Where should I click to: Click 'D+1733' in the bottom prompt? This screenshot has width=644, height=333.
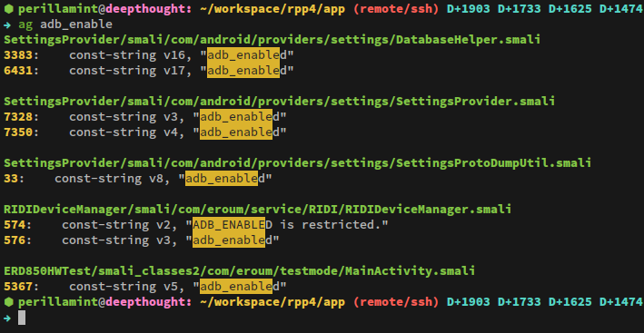[520, 302]
